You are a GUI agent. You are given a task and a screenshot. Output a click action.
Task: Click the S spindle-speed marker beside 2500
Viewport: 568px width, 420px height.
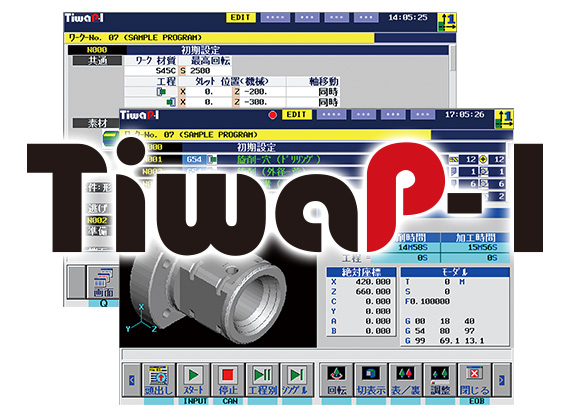point(183,71)
